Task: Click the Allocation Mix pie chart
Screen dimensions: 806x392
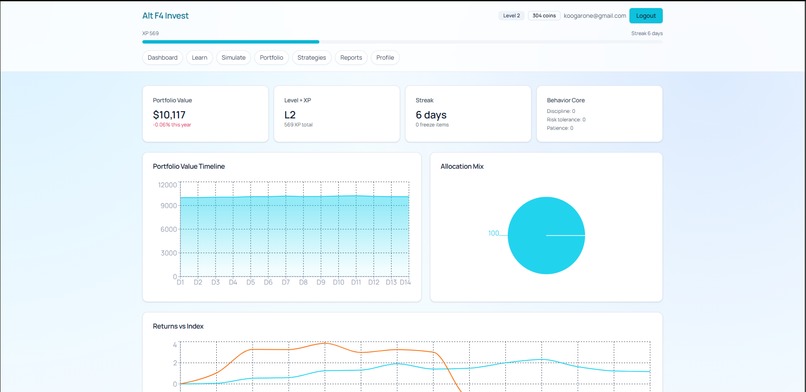Action: click(x=546, y=235)
